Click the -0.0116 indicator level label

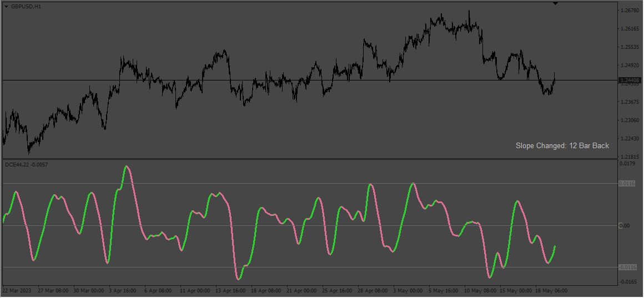(x=628, y=267)
